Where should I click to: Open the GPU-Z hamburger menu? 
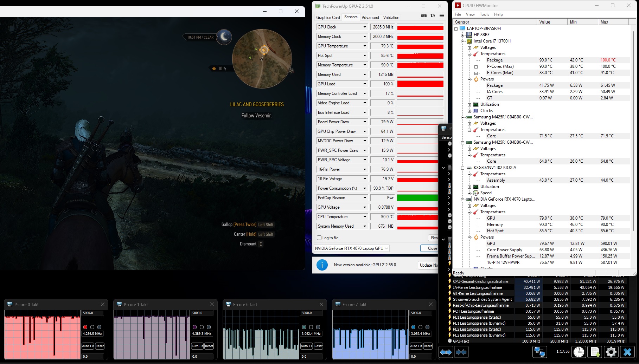click(442, 15)
